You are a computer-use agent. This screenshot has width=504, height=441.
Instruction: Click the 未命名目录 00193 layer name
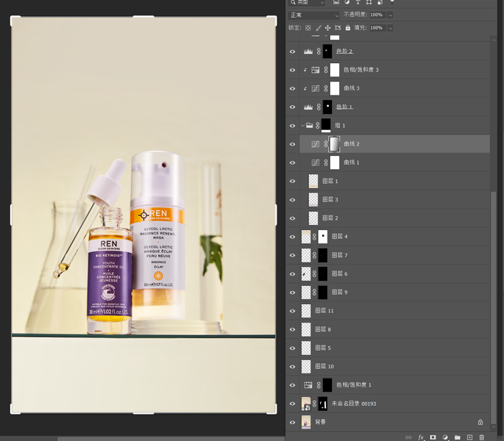click(x=354, y=404)
